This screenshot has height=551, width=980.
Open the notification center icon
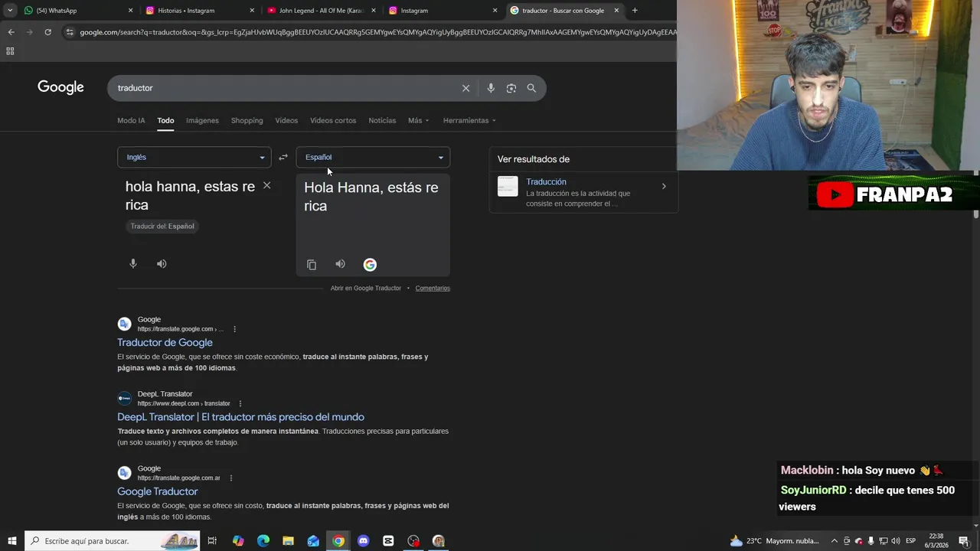tap(963, 541)
